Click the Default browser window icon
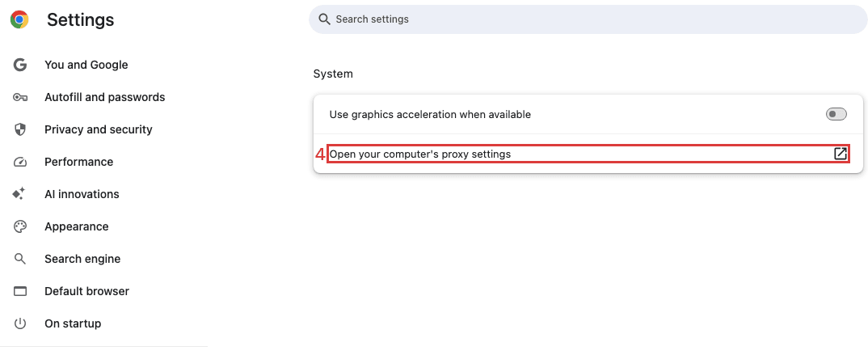868x355 pixels. tap(20, 291)
